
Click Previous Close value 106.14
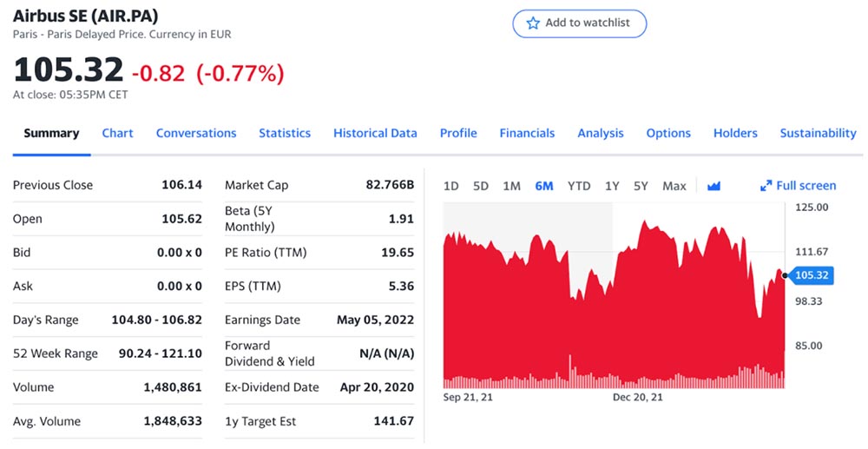coord(181,185)
